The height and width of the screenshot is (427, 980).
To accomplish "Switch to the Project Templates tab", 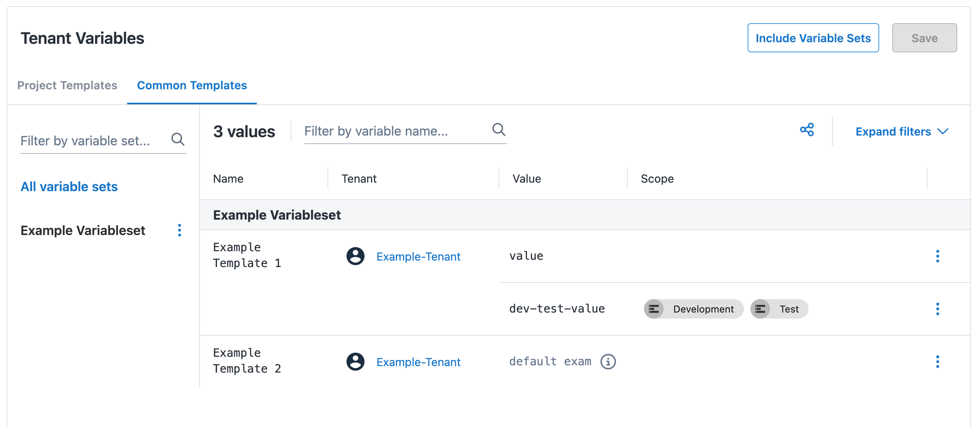I will tap(67, 85).
